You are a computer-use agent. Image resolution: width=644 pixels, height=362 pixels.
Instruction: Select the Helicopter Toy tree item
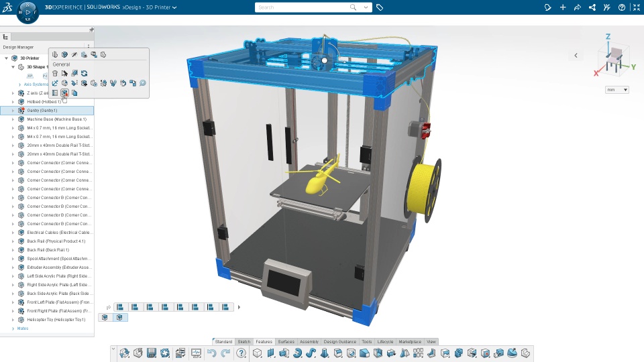[x=56, y=319]
